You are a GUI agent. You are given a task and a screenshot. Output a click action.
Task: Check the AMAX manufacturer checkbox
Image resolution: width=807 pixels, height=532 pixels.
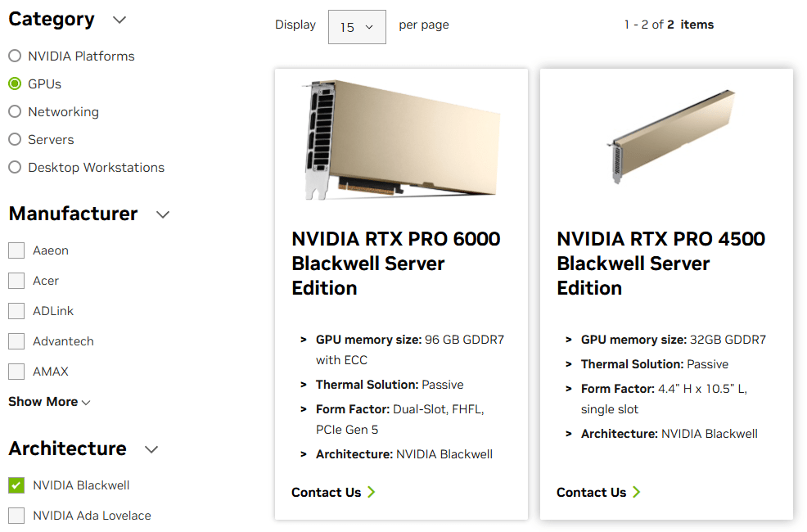16,372
